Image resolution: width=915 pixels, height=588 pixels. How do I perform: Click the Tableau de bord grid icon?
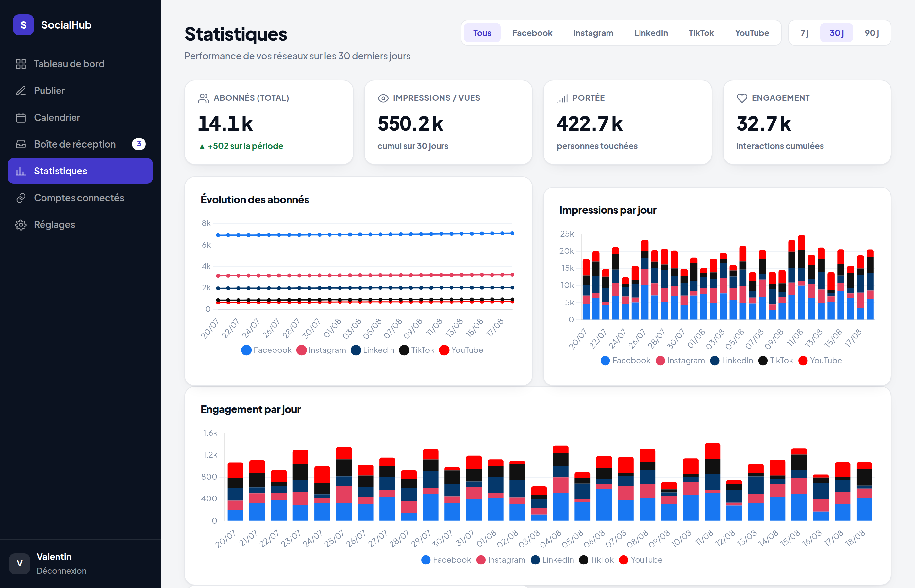click(21, 64)
